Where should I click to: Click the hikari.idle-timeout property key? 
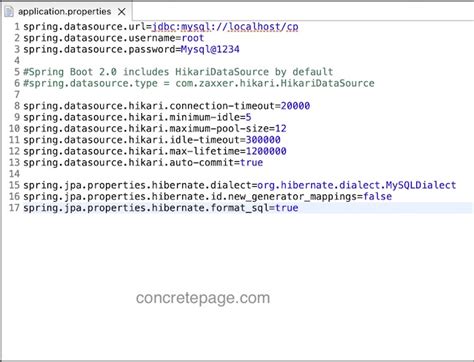tap(131, 140)
